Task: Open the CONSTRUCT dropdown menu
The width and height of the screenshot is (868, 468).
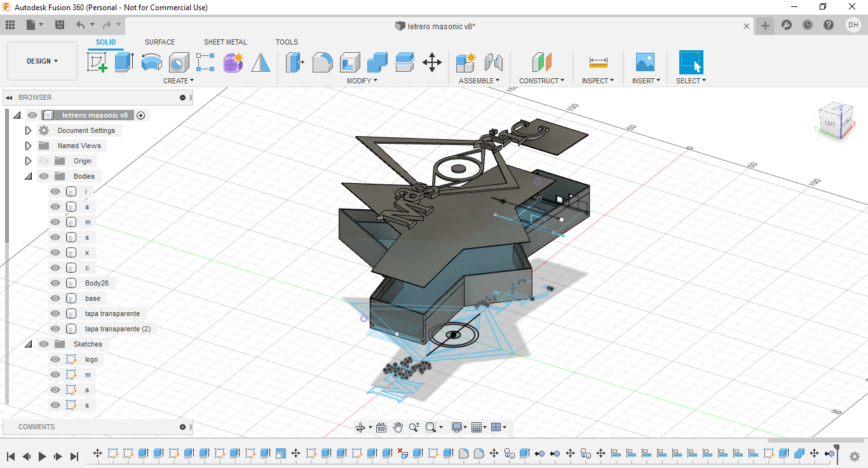Action: pos(542,81)
